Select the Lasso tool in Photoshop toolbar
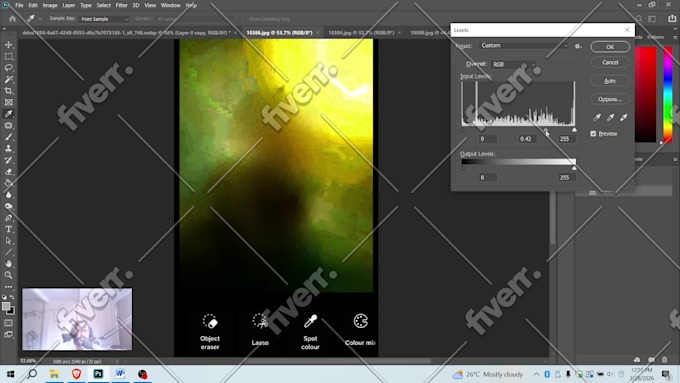 pos(8,68)
